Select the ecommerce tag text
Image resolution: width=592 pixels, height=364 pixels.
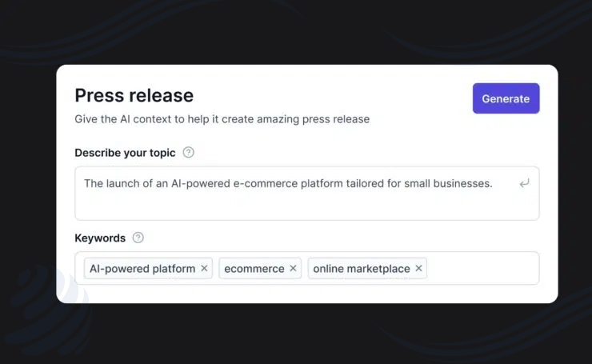point(254,269)
